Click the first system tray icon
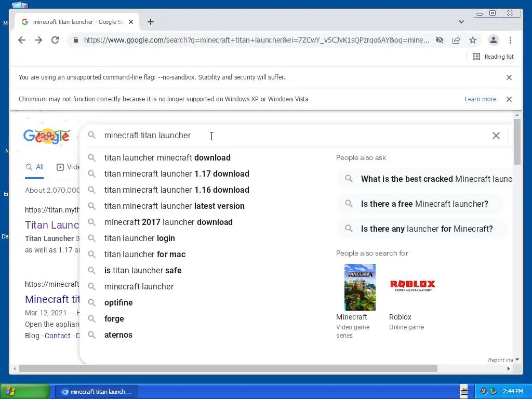This screenshot has height=399, width=532. click(483, 391)
